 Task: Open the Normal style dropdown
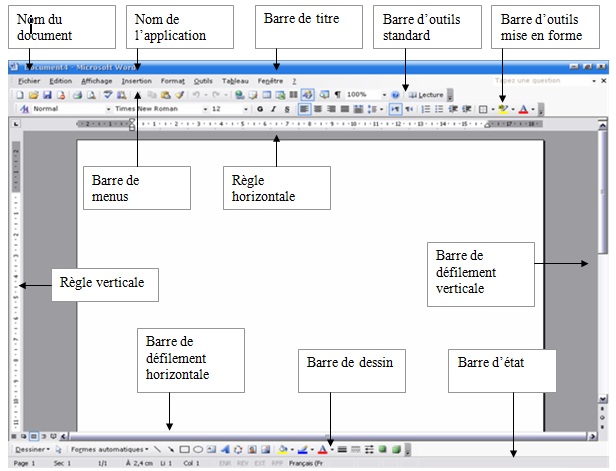click(108, 109)
